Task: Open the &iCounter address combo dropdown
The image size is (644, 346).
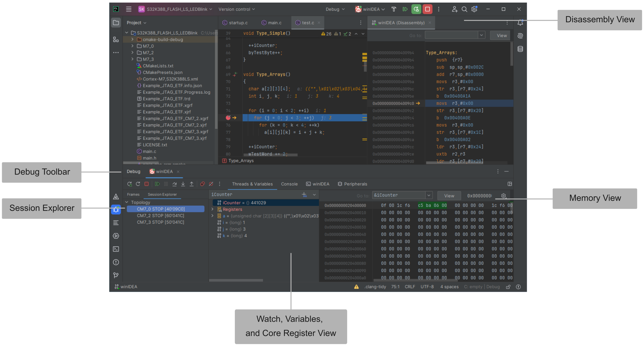Action: (429, 196)
